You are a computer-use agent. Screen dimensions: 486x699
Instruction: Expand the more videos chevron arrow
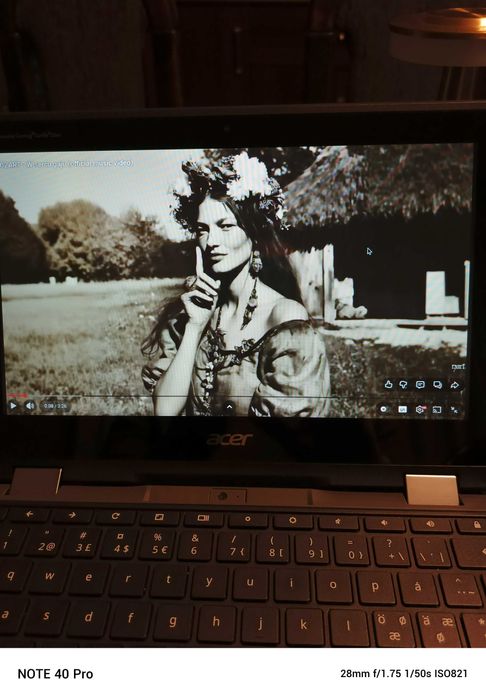pos(229,407)
